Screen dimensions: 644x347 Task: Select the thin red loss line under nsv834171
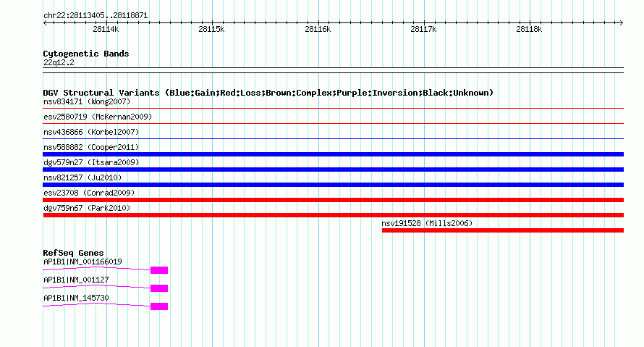[x=333, y=109]
